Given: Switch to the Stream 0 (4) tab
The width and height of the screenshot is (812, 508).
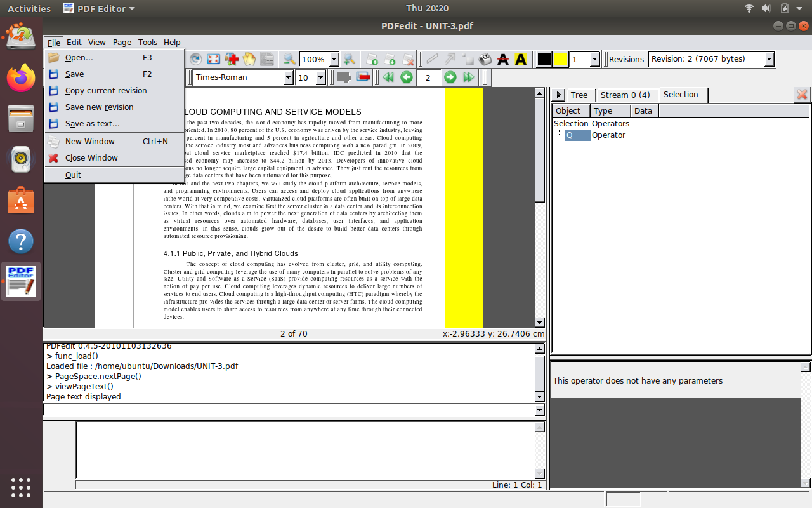Looking at the screenshot, I should (626, 94).
